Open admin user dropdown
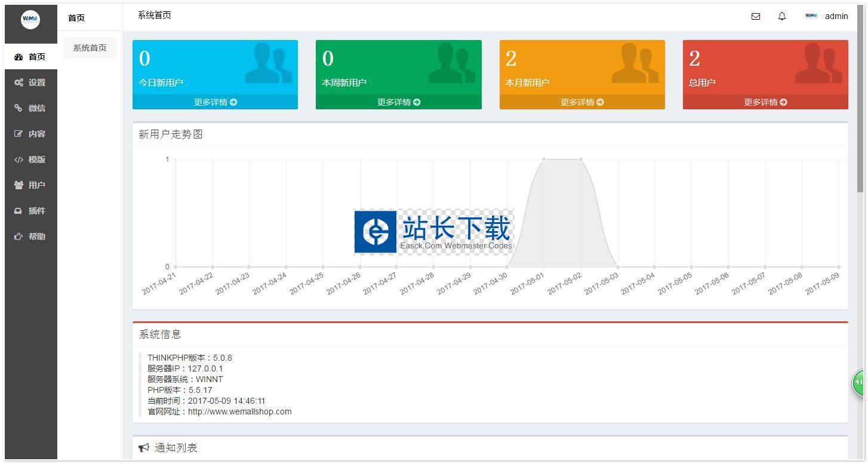868x464 pixels. coord(836,17)
